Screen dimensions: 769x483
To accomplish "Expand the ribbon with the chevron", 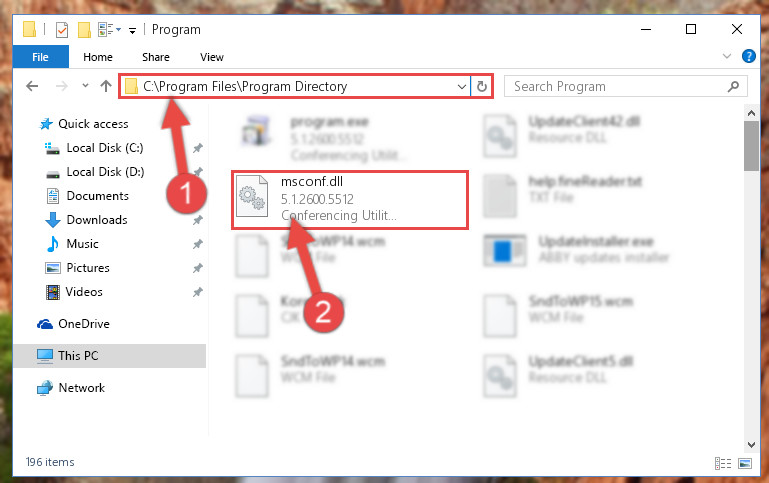I will (727, 56).
